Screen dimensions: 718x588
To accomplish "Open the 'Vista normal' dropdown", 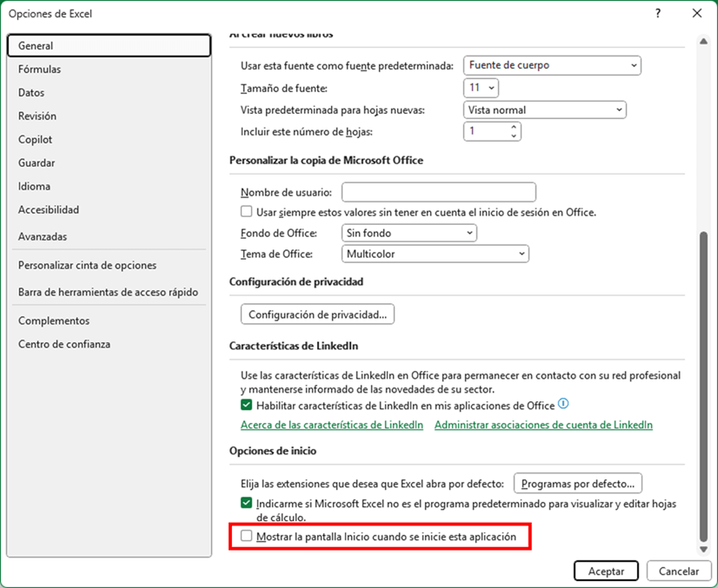I will [x=545, y=109].
